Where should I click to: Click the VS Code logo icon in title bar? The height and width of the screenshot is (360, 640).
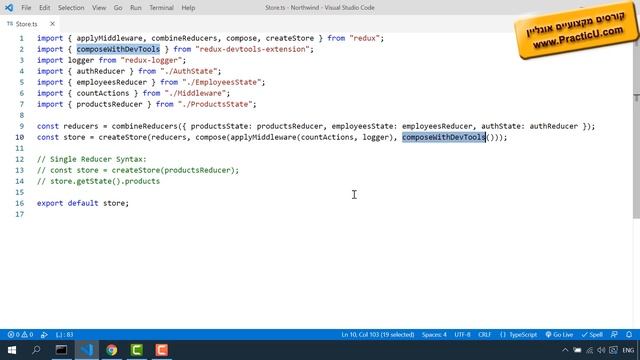click(x=9, y=7)
